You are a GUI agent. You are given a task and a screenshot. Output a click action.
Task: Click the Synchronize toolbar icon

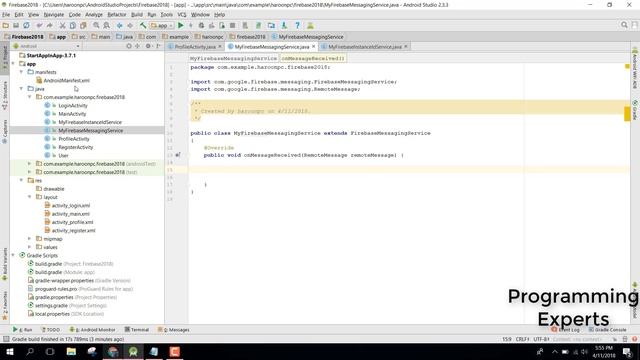point(27,25)
